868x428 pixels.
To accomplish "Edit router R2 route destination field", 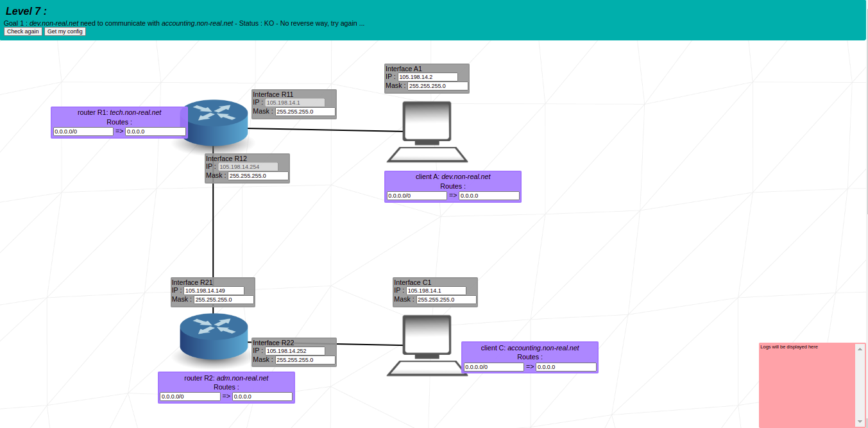I will [191, 397].
